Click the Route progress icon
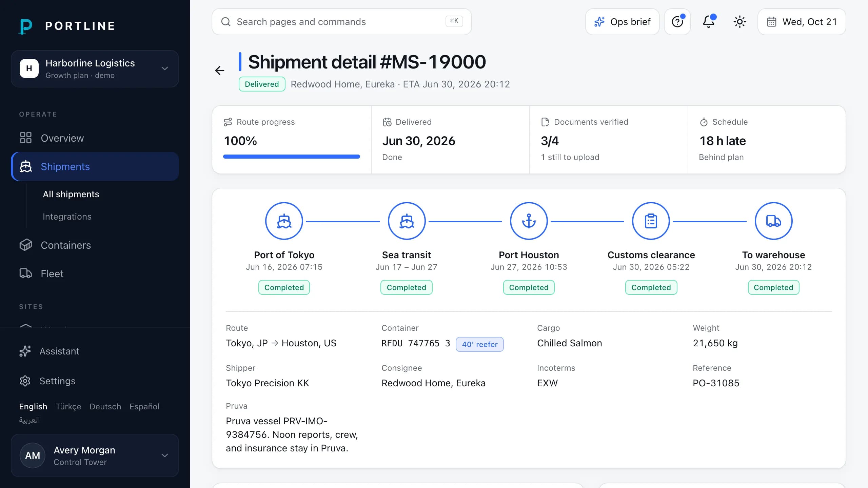868x488 pixels. tap(228, 122)
